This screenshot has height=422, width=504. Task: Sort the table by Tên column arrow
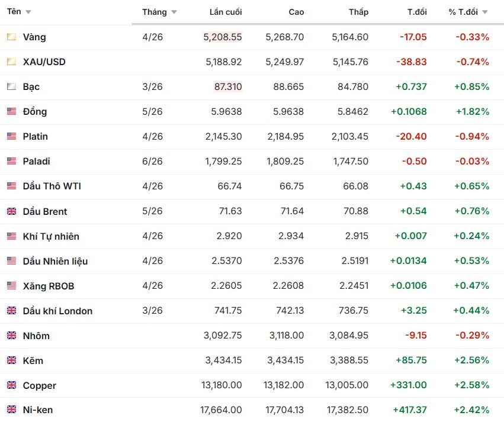point(28,12)
